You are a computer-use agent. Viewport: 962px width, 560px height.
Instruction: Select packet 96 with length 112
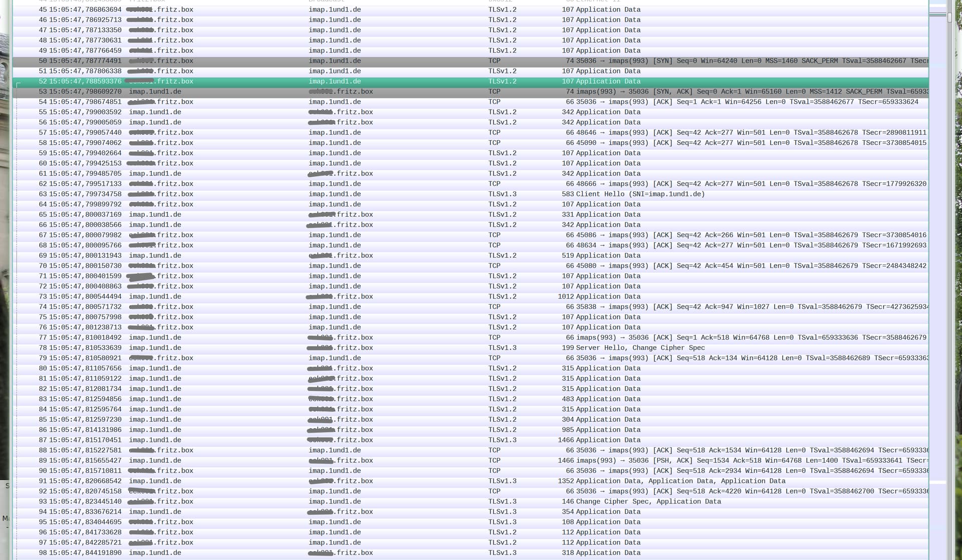pos(470,532)
